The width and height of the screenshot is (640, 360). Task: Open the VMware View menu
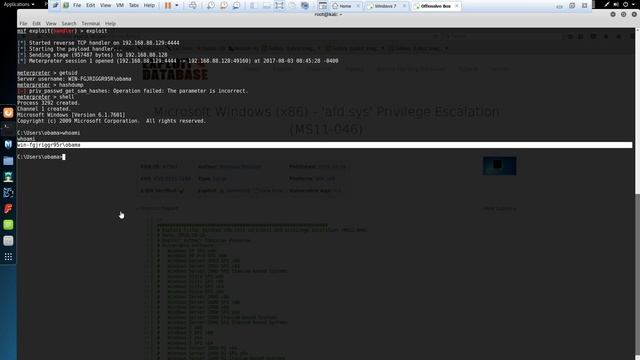pyautogui.click(x=105, y=5)
